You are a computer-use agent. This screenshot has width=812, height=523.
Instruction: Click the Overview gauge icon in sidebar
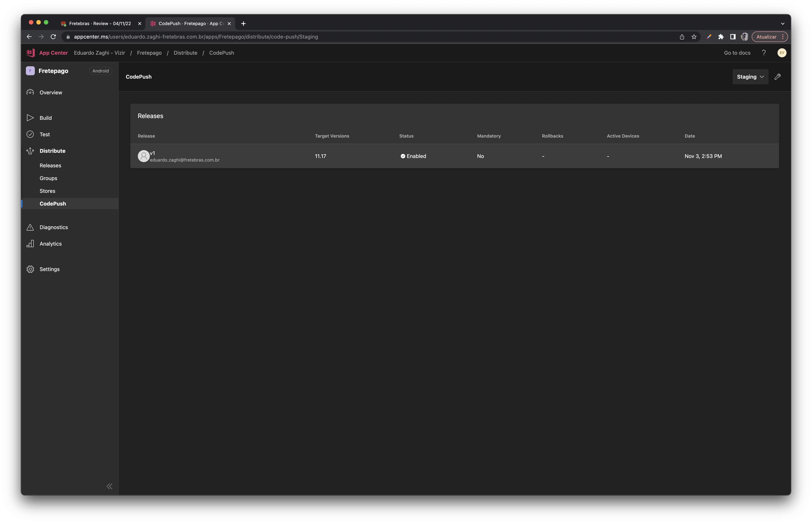[x=30, y=92]
